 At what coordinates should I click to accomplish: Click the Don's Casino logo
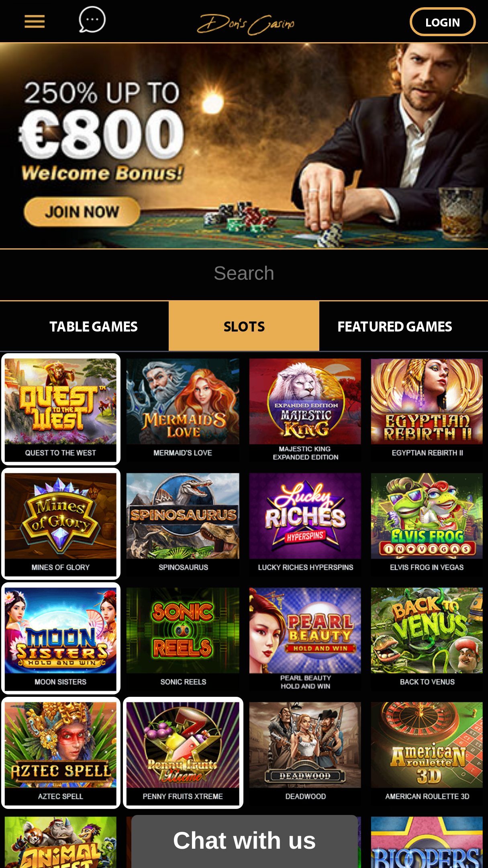pos(245,23)
